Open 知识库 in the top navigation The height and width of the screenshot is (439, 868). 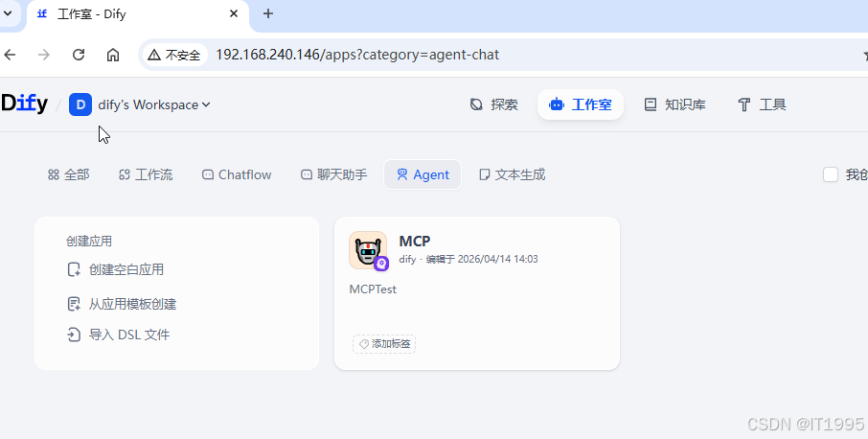click(x=674, y=104)
